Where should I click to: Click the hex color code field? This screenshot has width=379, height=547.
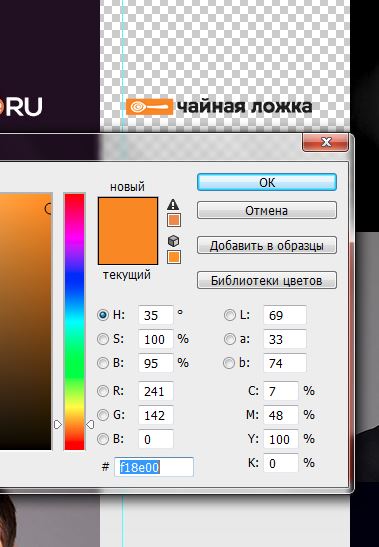point(154,467)
